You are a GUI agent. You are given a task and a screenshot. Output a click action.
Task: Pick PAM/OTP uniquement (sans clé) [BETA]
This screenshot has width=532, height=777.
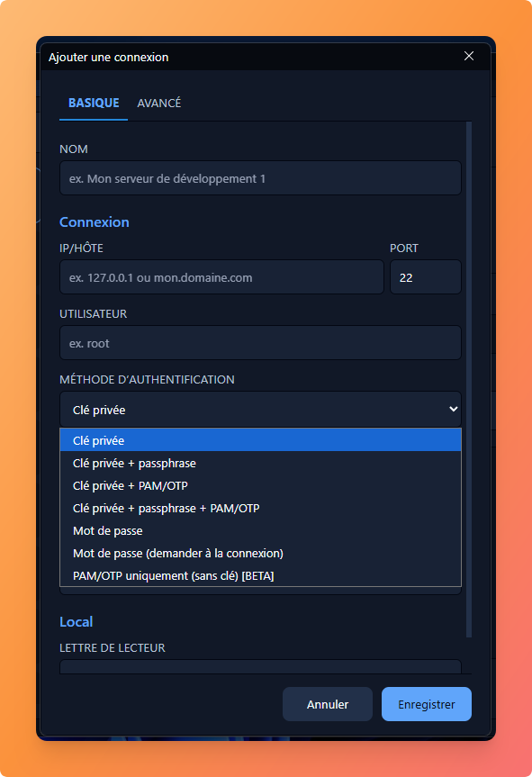click(x=260, y=576)
